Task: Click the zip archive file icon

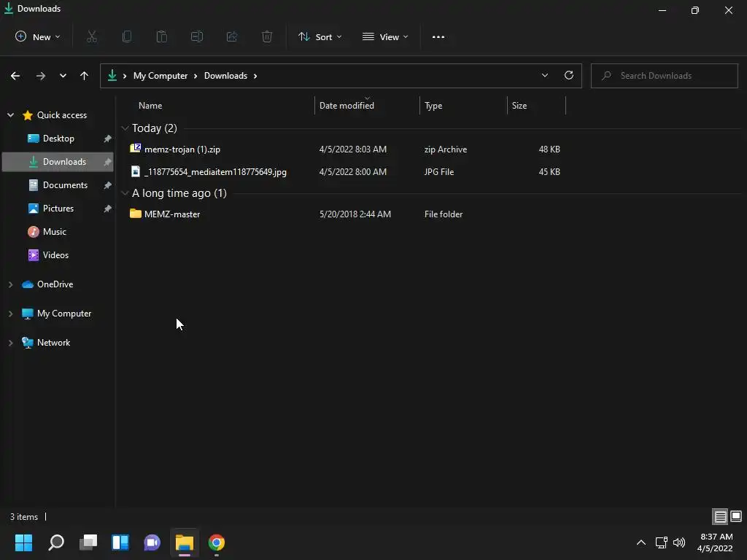Action: pyautogui.click(x=135, y=148)
